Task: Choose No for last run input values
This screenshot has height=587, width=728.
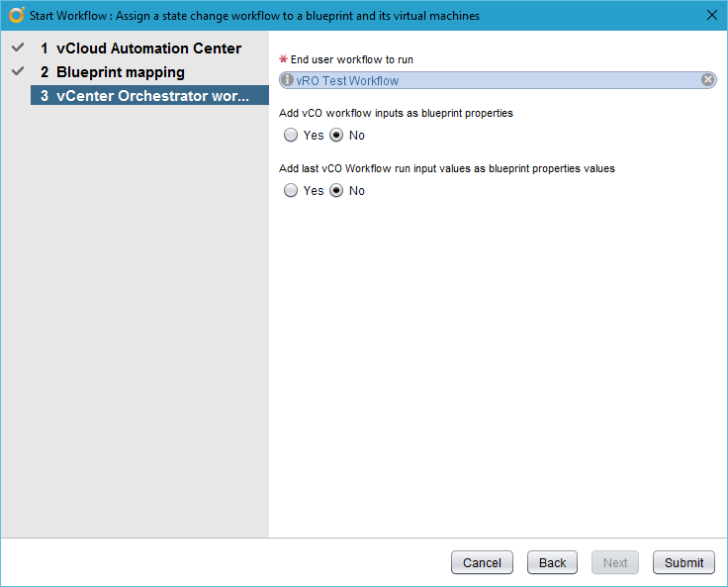Action: coord(336,191)
